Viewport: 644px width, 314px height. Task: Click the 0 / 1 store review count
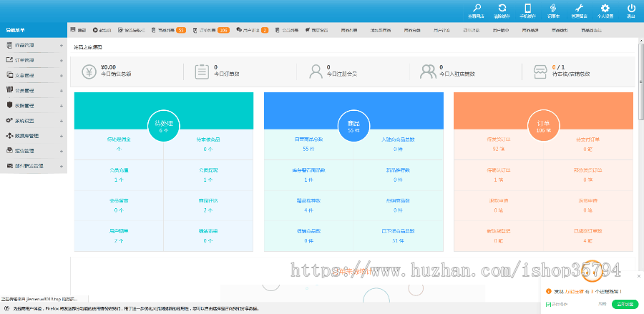558,67
